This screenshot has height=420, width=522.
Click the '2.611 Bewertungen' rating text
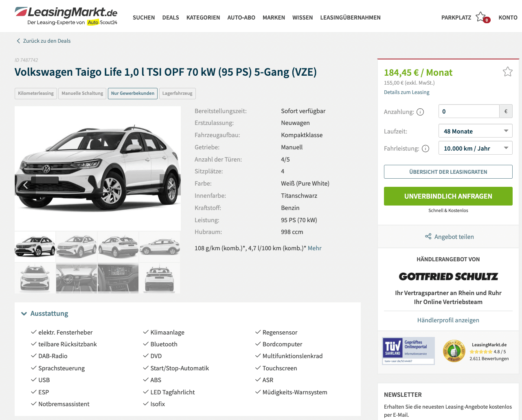coord(489,359)
